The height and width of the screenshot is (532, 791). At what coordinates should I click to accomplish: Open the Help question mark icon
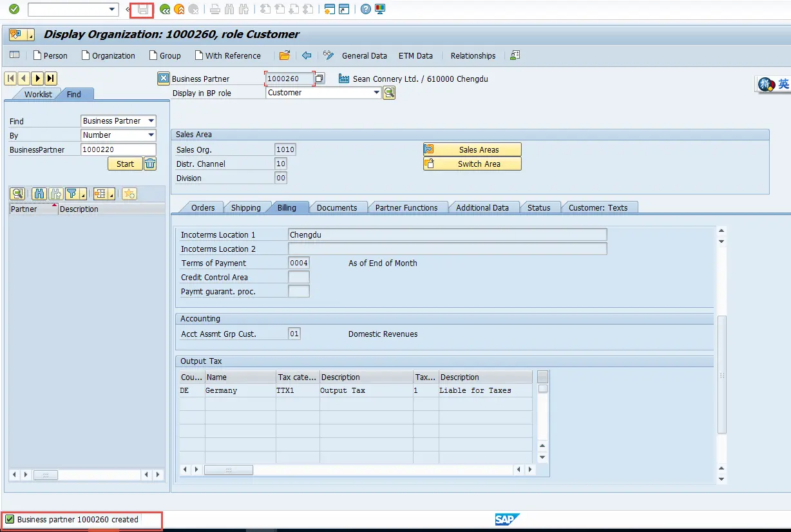tap(366, 9)
